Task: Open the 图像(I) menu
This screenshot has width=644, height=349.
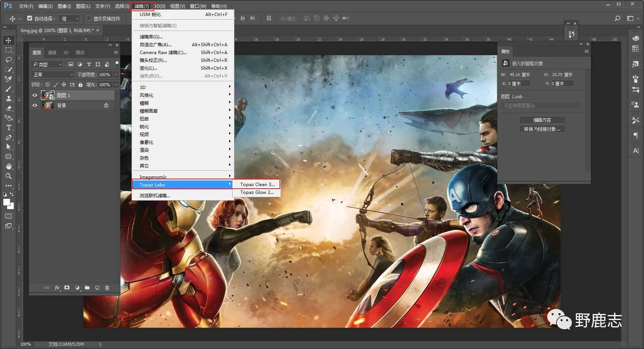Action: [x=64, y=6]
